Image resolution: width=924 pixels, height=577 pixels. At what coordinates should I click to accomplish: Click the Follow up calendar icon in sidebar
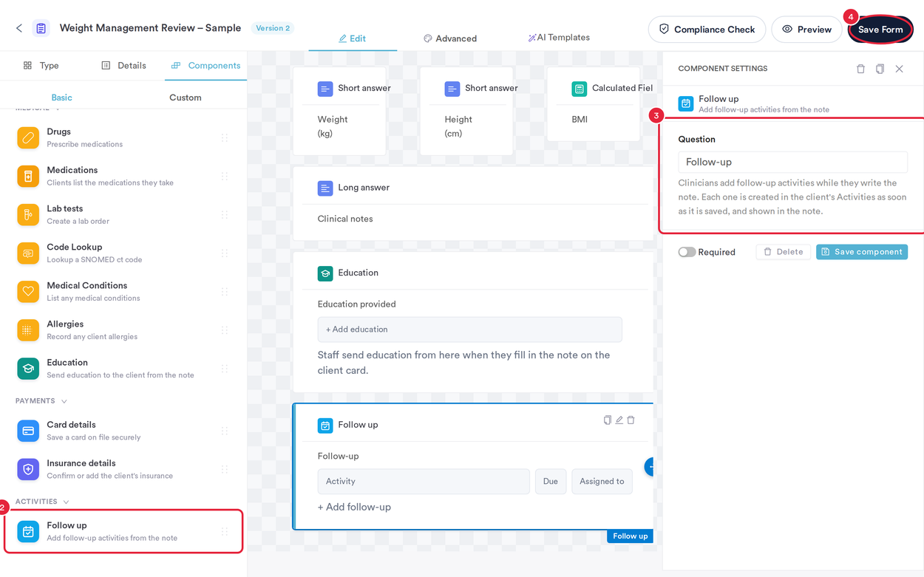coord(28,531)
